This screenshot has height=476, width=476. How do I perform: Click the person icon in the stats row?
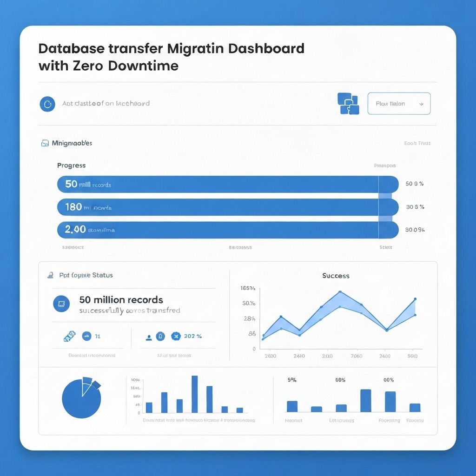click(149, 336)
